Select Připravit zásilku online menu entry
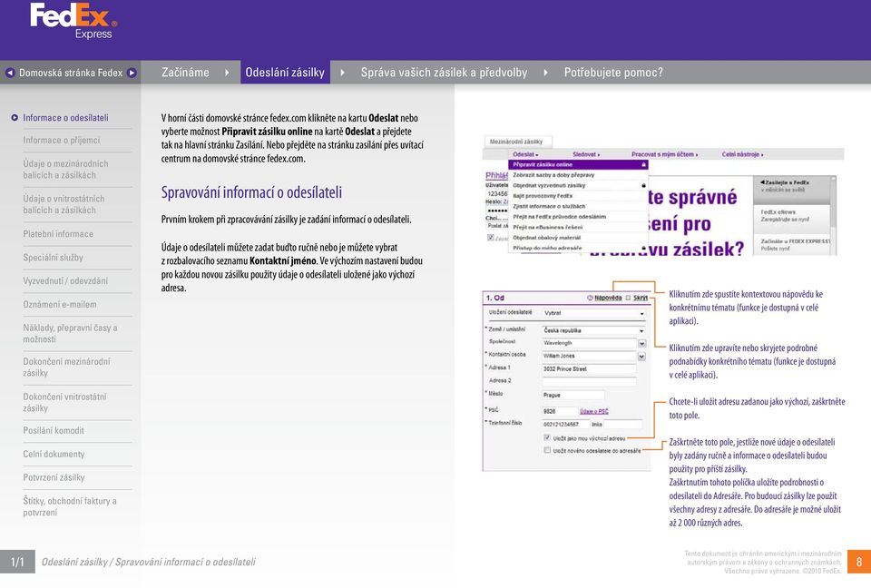Viewport: 871px width, 588px height. pyautogui.click(x=578, y=164)
